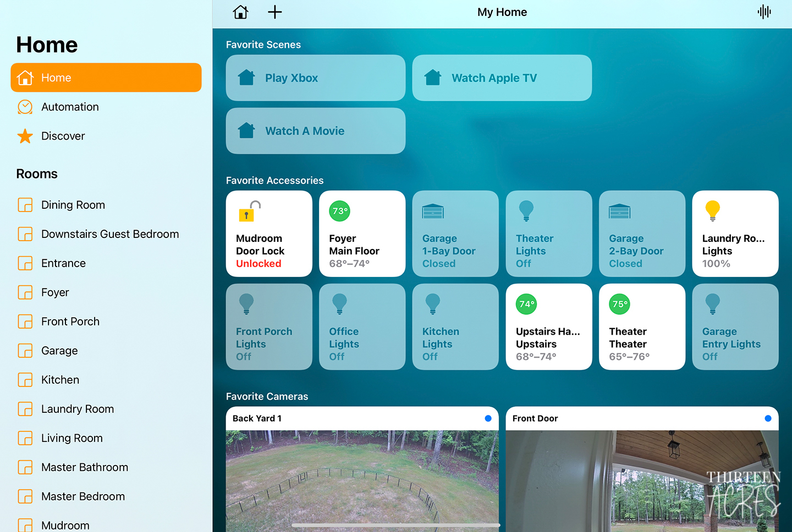Toggle Garage Entry Lights tile
The height and width of the screenshot is (532, 792).
[x=735, y=326]
